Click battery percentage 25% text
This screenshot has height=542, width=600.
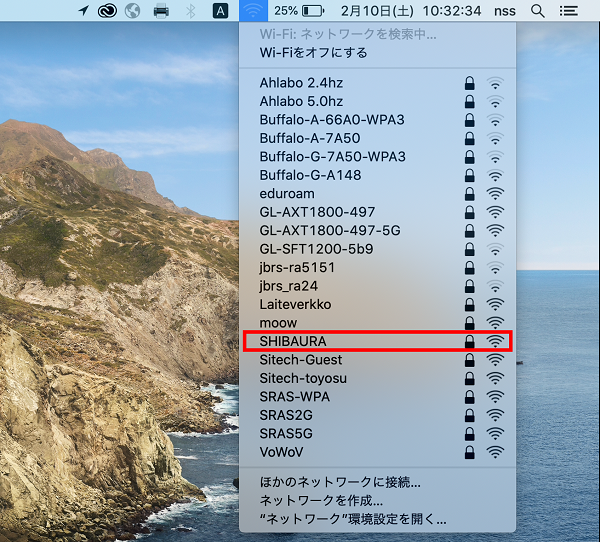point(286,11)
